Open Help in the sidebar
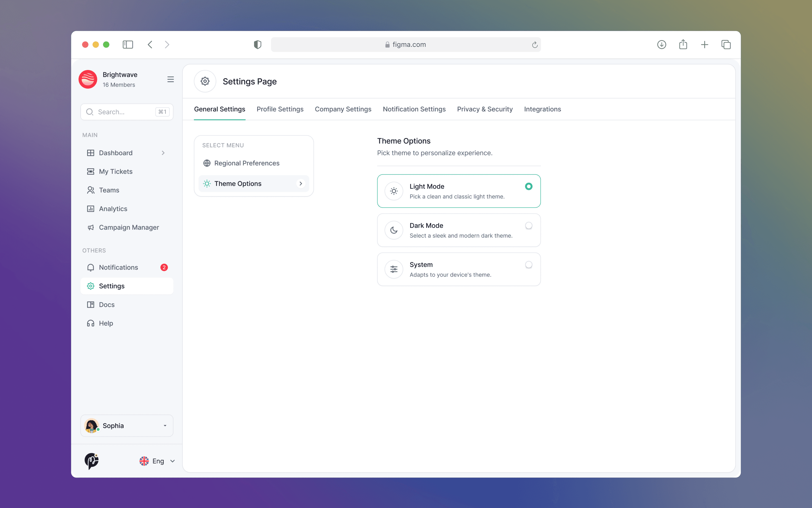The width and height of the screenshot is (812, 508). click(127, 323)
